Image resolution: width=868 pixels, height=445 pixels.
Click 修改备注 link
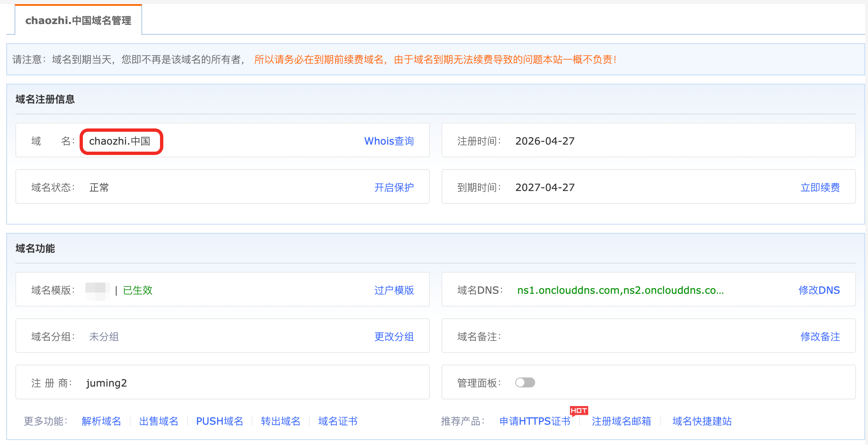tap(820, 337)
